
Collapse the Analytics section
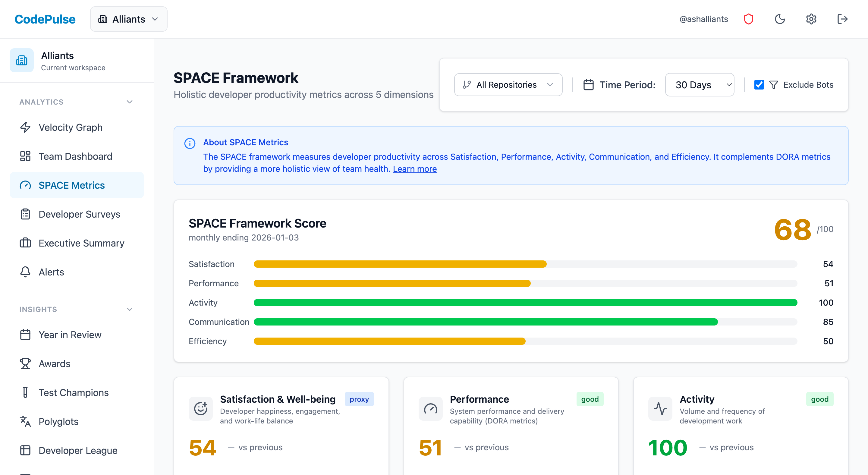[129, 102]
